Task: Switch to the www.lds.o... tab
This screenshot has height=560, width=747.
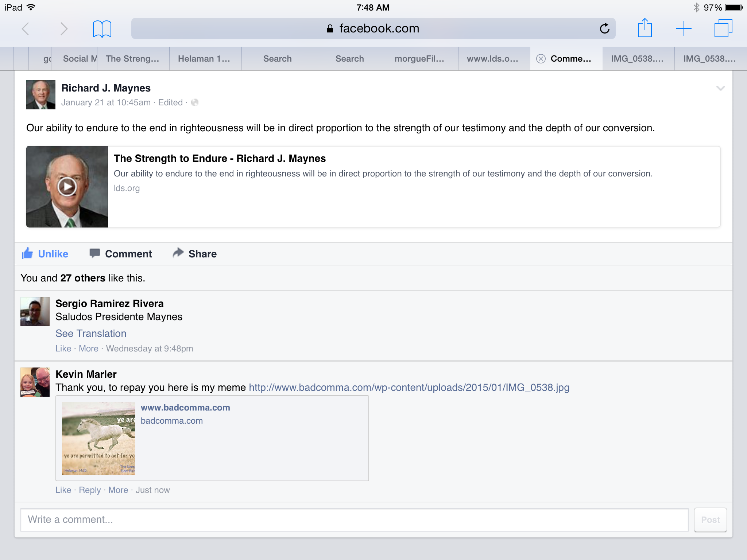Action: [x=494, y=59]
